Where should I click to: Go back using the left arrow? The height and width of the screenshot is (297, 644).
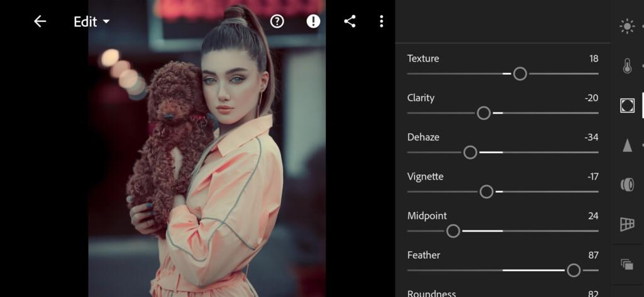(x=40, y=21)
